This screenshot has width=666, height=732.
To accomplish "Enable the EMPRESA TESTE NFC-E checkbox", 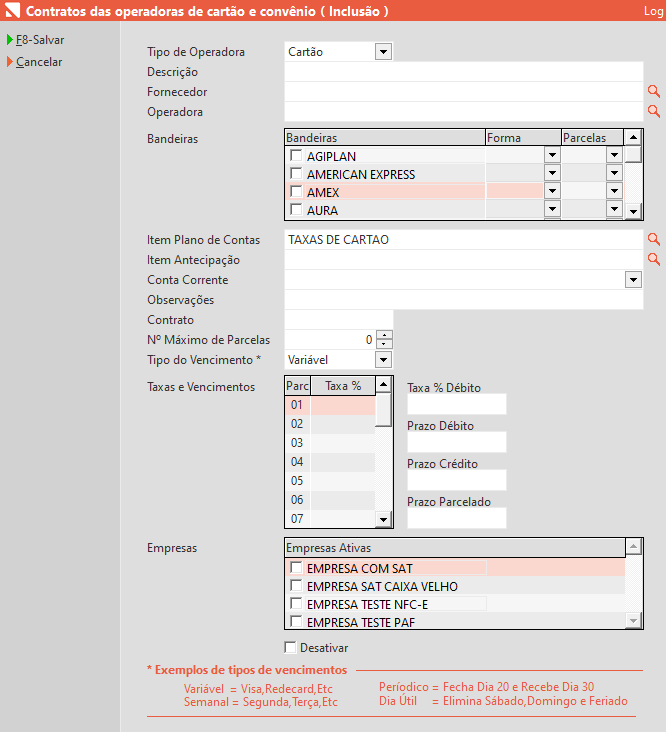I will coord(296,604).
